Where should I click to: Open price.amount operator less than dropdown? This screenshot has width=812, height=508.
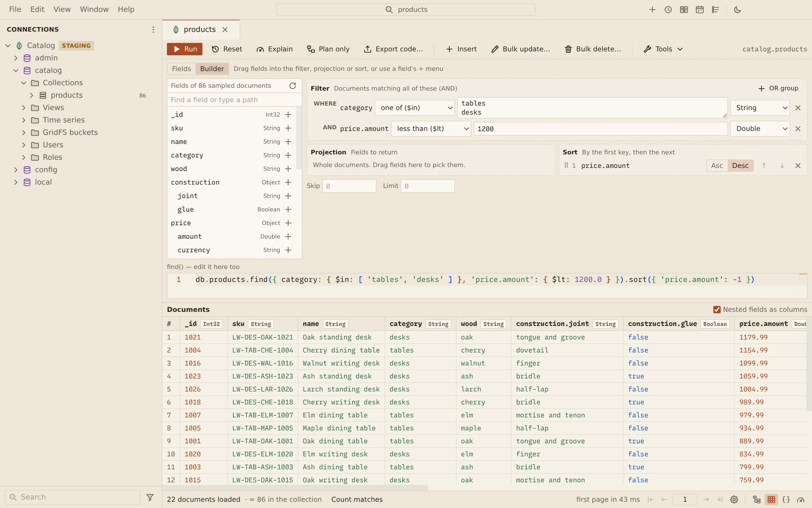431,129
